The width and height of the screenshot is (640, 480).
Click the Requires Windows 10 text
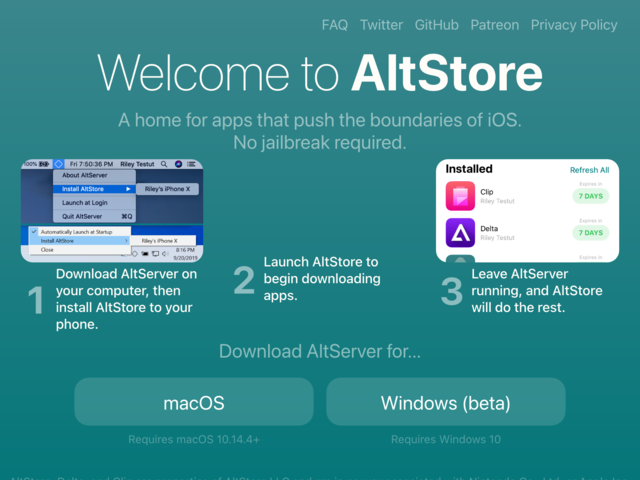[x=446, y=440]
